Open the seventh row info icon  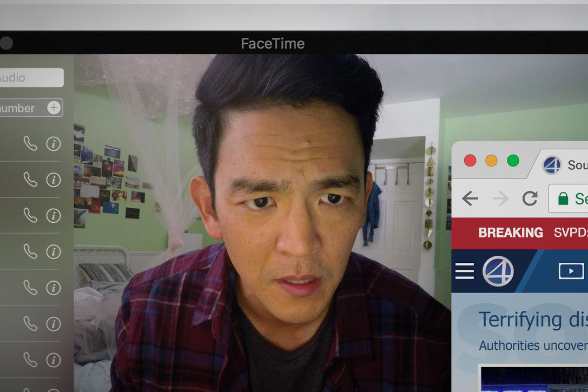53,360
